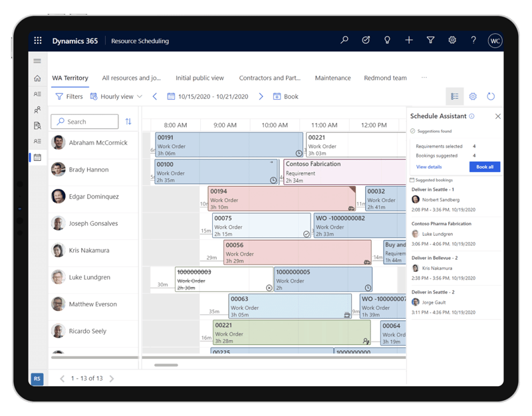Open the Hourly view dropdown
This screenshot has height=416, width=532.
(116, 96)
